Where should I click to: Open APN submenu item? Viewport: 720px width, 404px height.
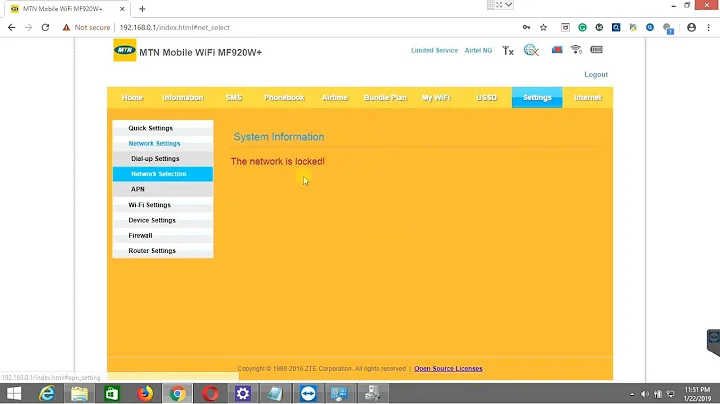pos(163,189)
